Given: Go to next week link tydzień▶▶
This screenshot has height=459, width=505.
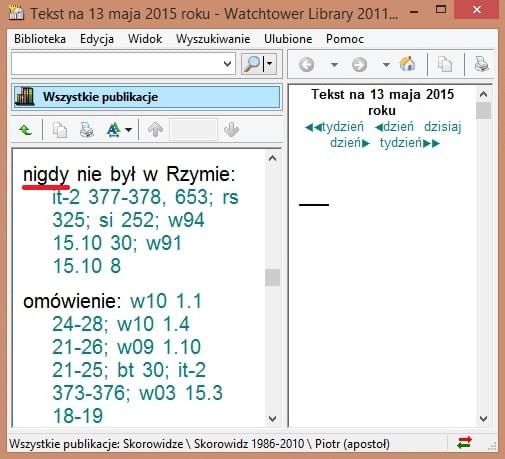Looking at the screenshot, I should pos(410,143).
